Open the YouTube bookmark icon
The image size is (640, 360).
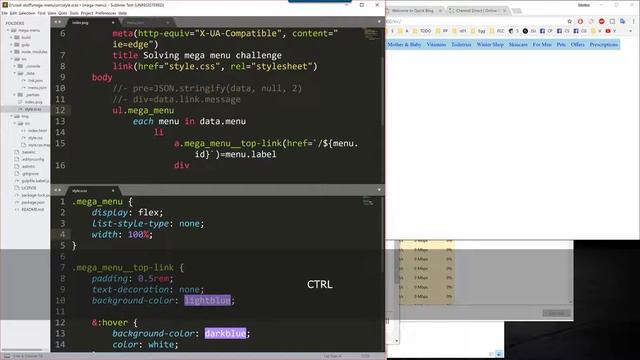click(x=608, y=31)
